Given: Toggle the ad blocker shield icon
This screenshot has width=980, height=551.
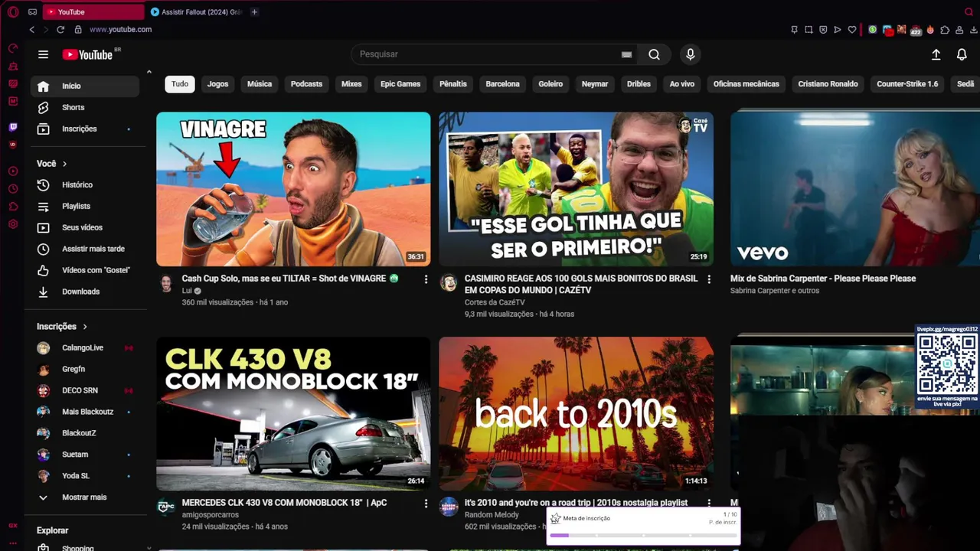Looking at the screenshot, I should [823, 30].
